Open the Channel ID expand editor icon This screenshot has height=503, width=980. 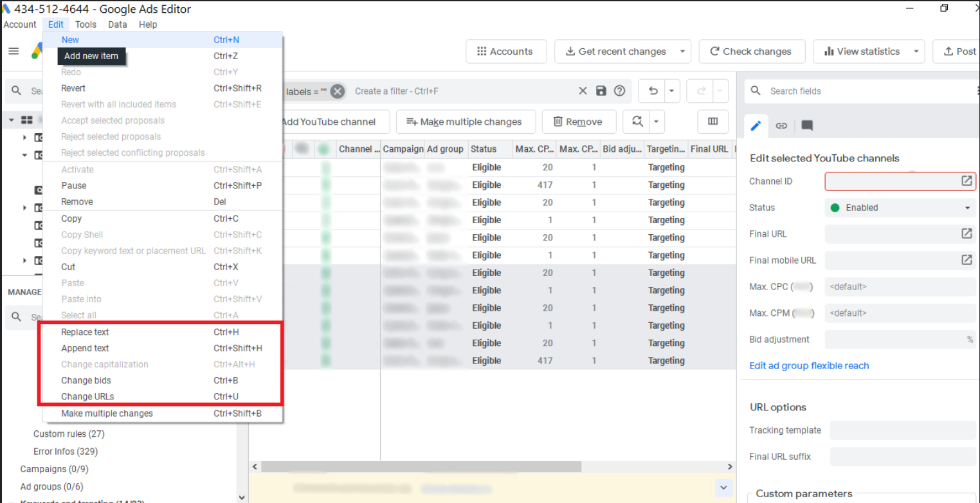[x=966, y=181]
